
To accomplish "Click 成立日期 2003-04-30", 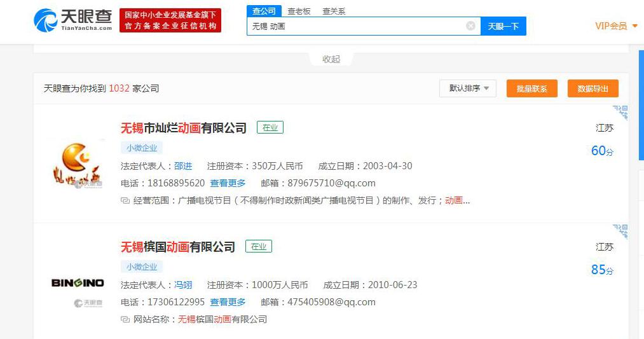I will point(365,166).
